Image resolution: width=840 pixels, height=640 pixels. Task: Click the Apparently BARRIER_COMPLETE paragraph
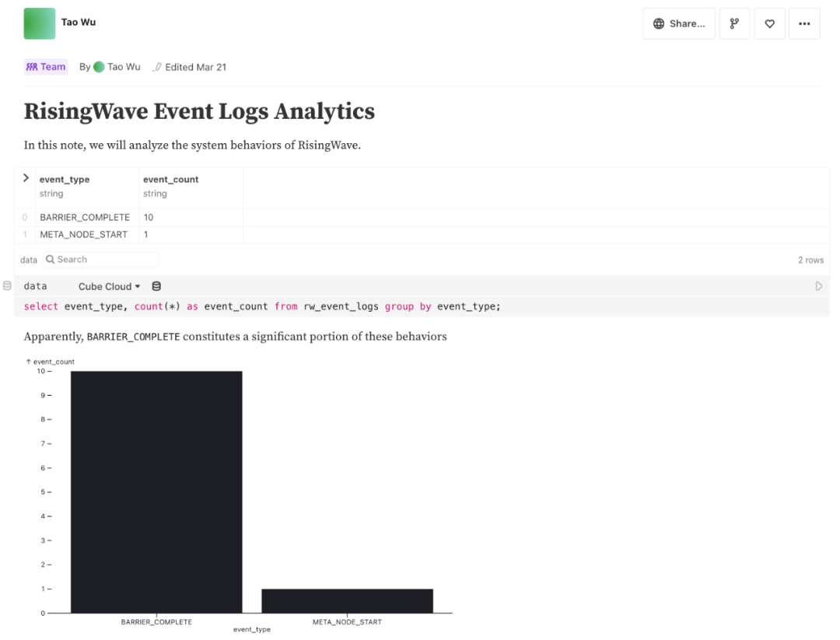[235, 337]
